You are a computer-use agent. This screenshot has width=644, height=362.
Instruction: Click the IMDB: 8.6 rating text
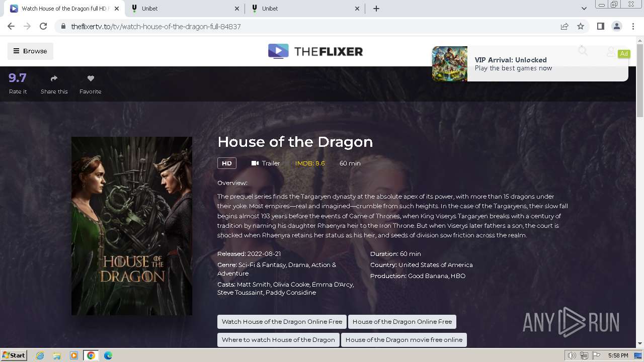click(310, 163)
